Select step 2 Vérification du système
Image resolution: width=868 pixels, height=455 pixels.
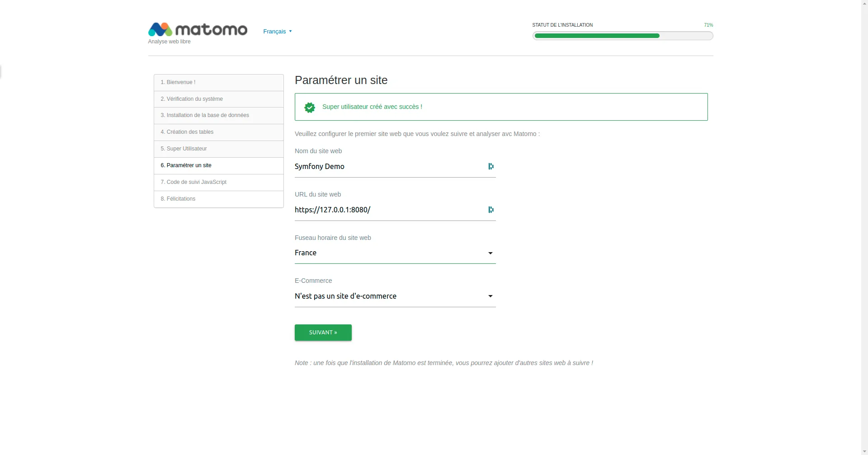pos(192,99)
